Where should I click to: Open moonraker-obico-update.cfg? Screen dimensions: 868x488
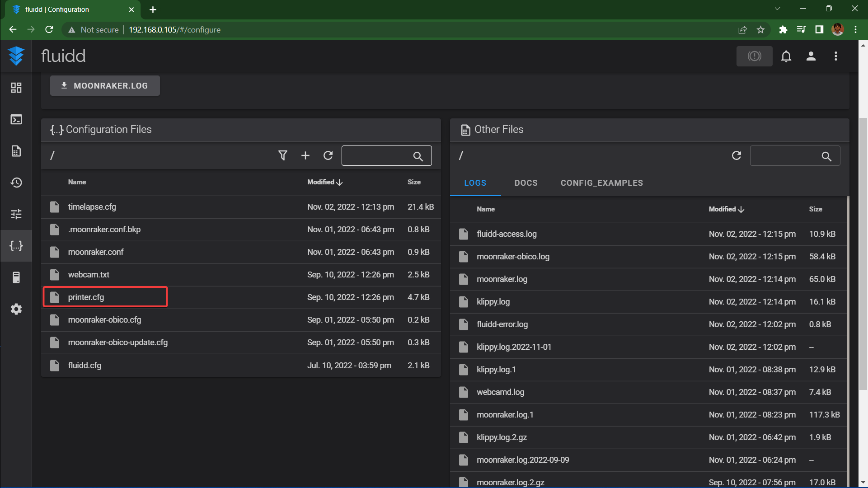click(x=241, y=343)
